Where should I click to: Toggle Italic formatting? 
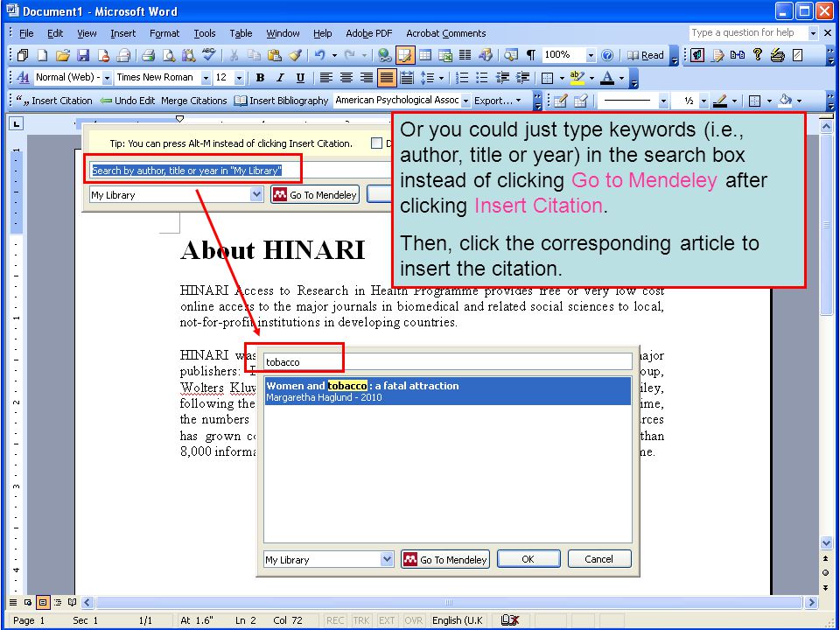[x=280, y=78]
